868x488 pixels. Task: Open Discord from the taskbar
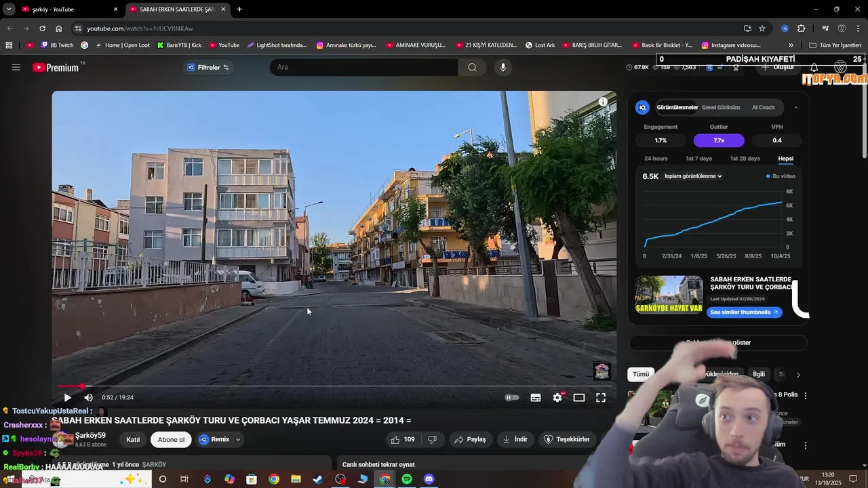pos(429,479)
